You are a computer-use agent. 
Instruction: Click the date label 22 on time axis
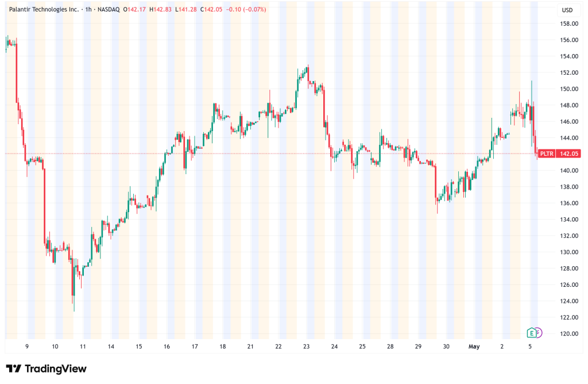278,347
